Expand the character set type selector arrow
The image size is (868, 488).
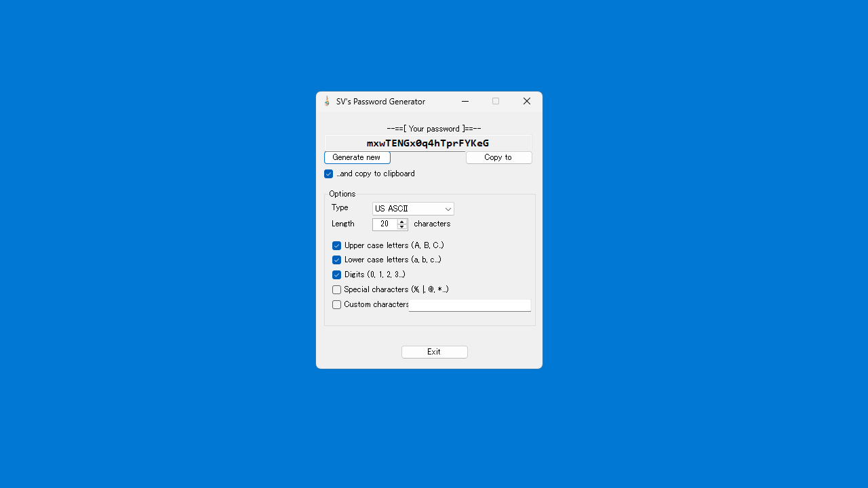point(448,208)
